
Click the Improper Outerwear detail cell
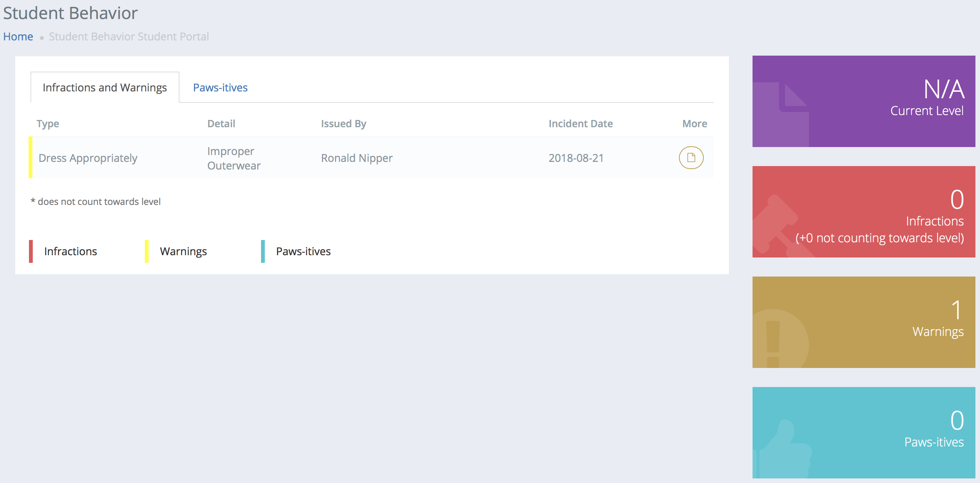click(x=234, y=158)
